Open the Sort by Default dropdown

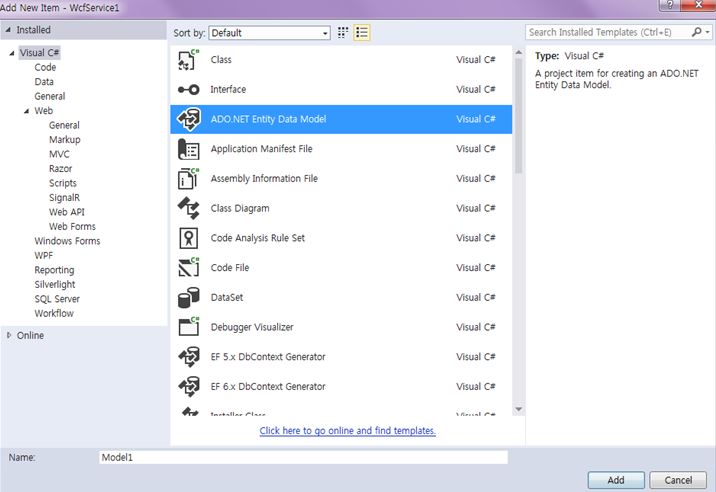(269, 33)
